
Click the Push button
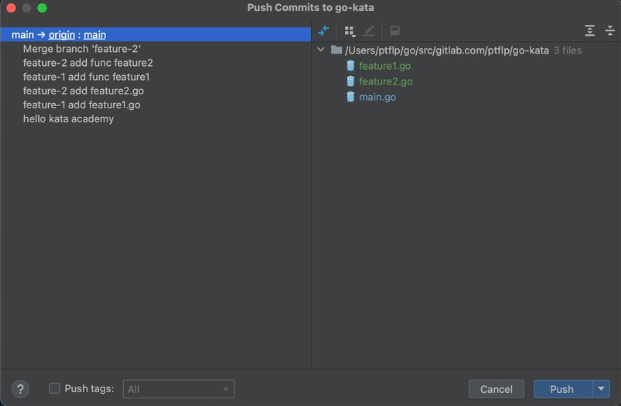point(562,389)
